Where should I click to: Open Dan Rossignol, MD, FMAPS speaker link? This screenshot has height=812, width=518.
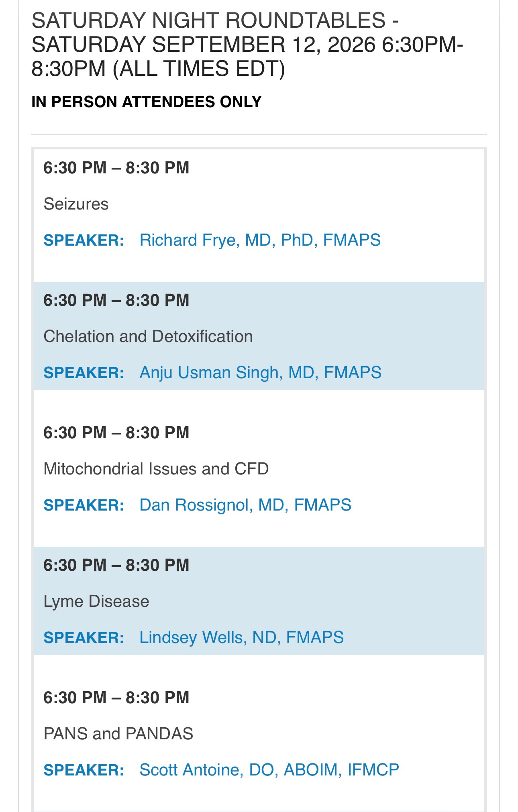(x=245, y=505)
